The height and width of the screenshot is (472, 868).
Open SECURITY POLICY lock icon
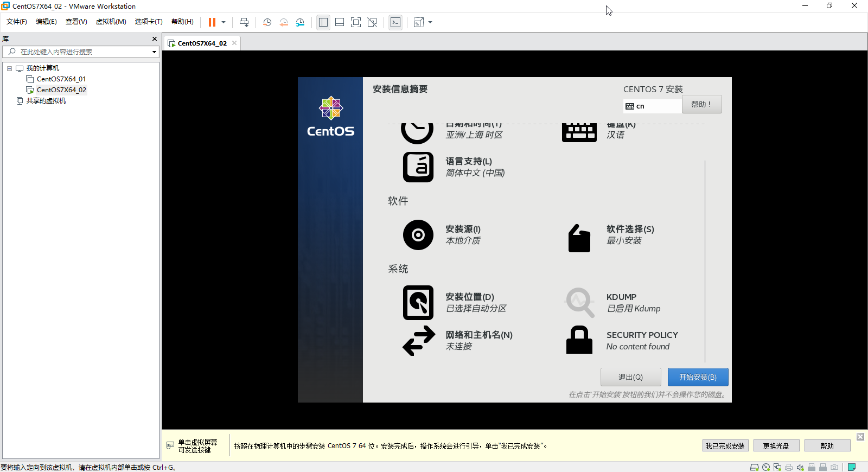point(579,340)
